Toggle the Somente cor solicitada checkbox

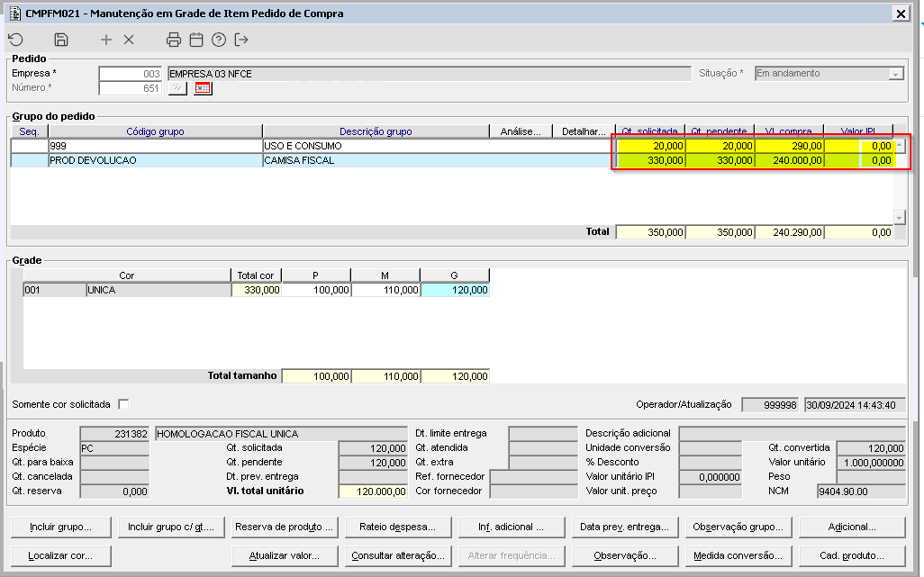(123, 404)
